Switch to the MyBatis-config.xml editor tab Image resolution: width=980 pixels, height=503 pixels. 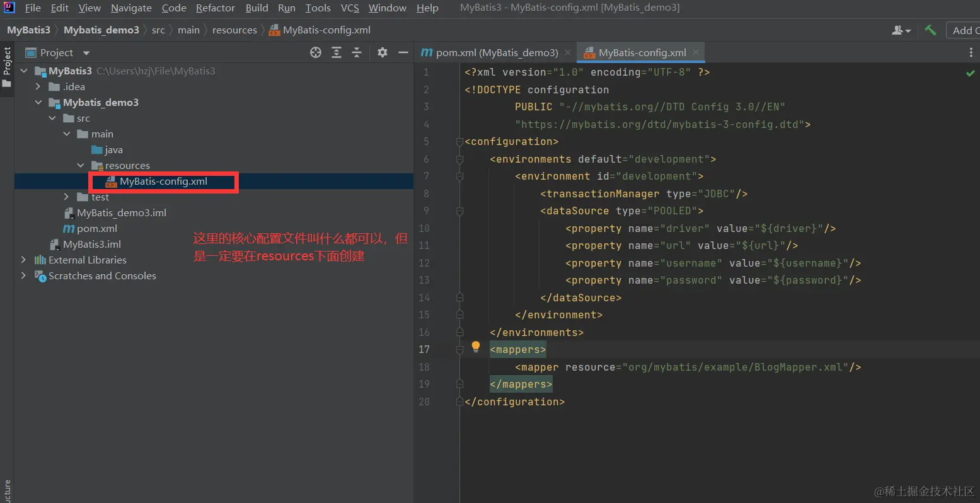[642, 52]
